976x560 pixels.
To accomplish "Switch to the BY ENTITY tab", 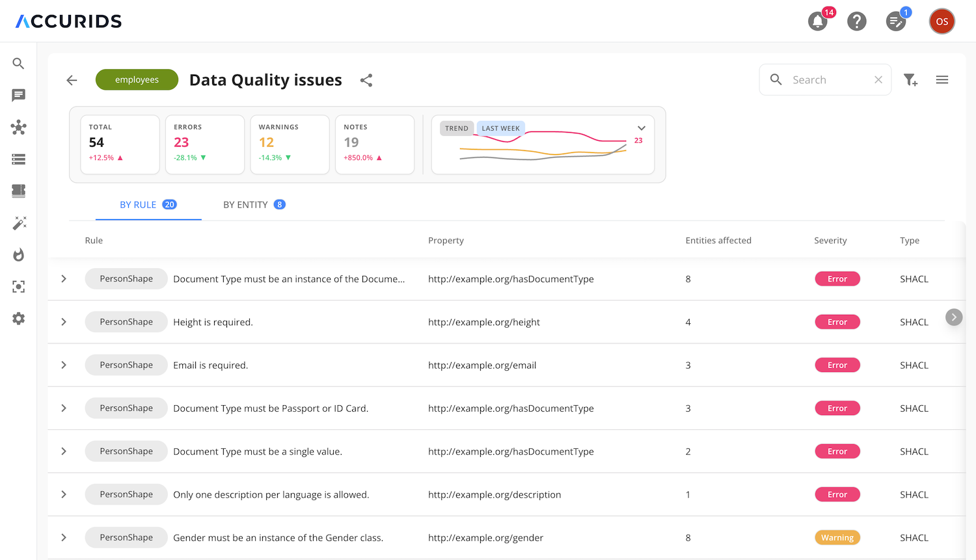I will [254, 204].
